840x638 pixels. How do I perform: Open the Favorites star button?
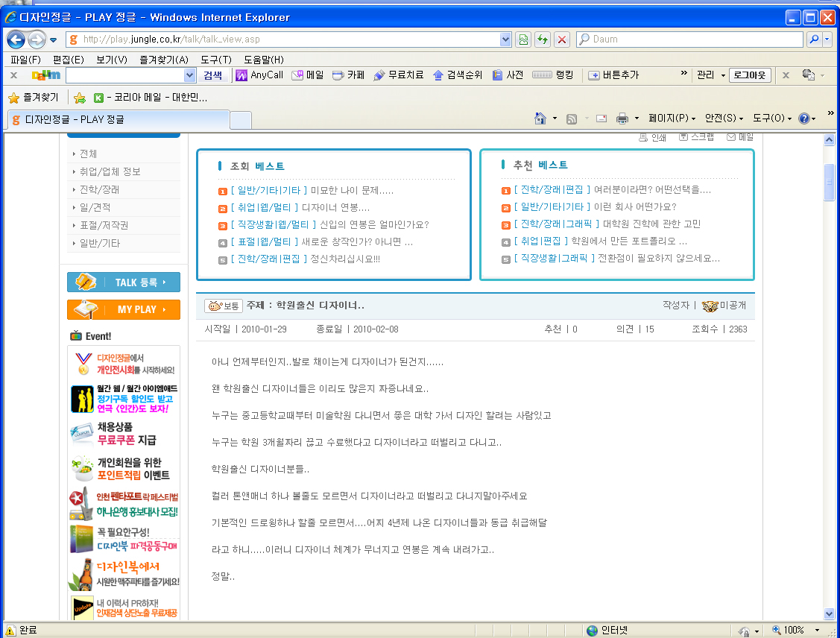[33, 98]
